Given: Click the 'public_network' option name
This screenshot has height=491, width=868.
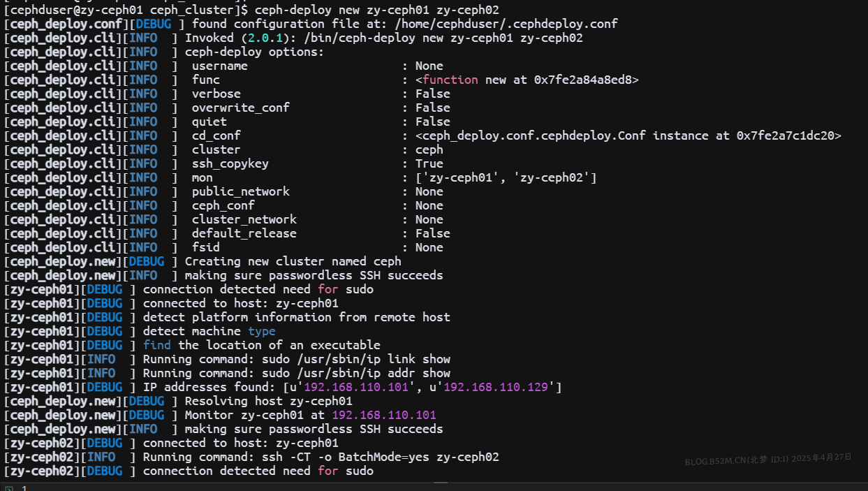Looking at the screenshot, I should (240, 191).
